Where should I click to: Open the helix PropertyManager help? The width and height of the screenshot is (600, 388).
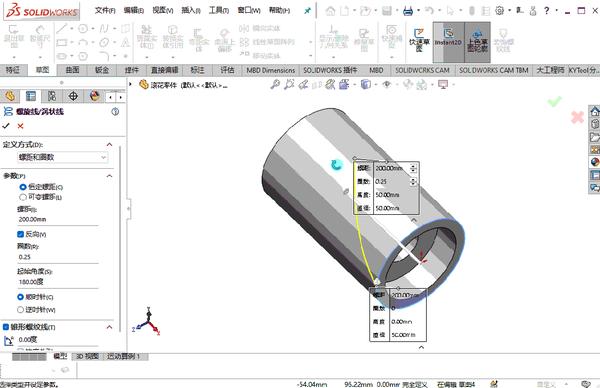115,111
